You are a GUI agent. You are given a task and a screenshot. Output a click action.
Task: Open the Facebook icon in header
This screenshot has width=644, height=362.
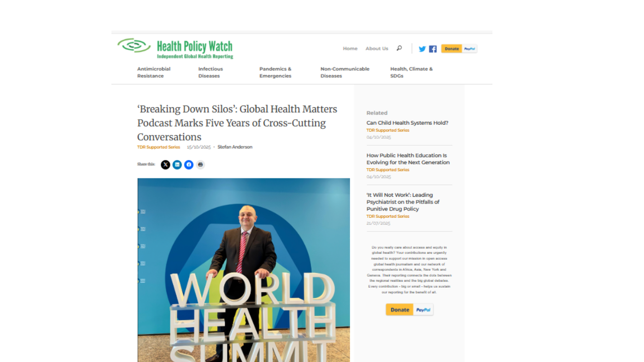(433, 49)
